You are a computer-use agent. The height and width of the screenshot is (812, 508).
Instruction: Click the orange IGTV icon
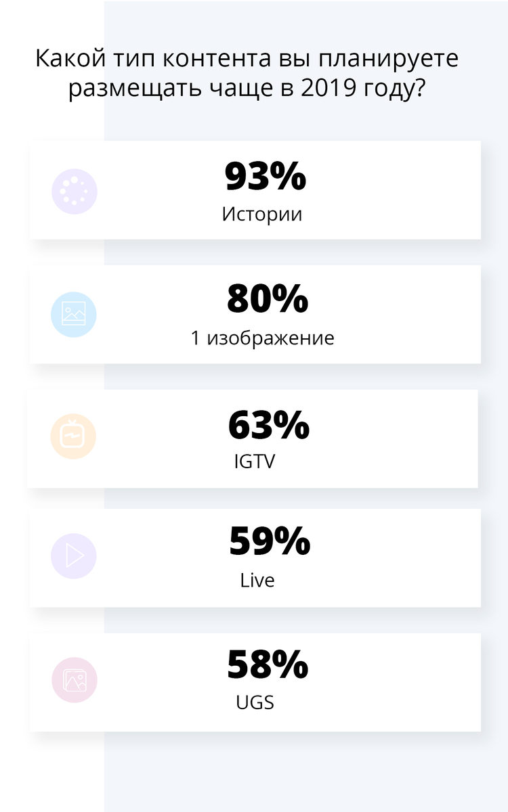click(x=73, y=436)
